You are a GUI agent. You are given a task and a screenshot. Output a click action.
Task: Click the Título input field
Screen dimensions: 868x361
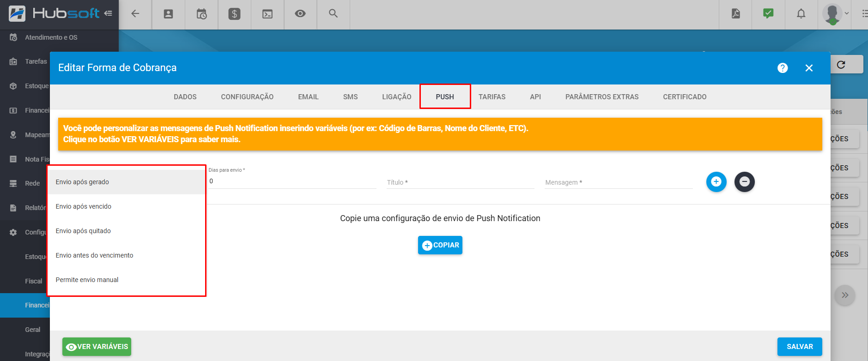point(461,182)
